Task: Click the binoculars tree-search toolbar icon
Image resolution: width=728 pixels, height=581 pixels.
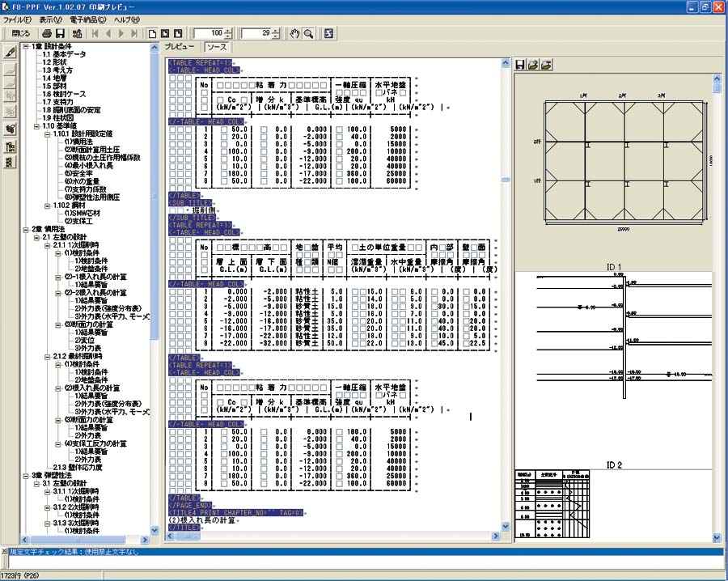Action: tap(77, 33)
